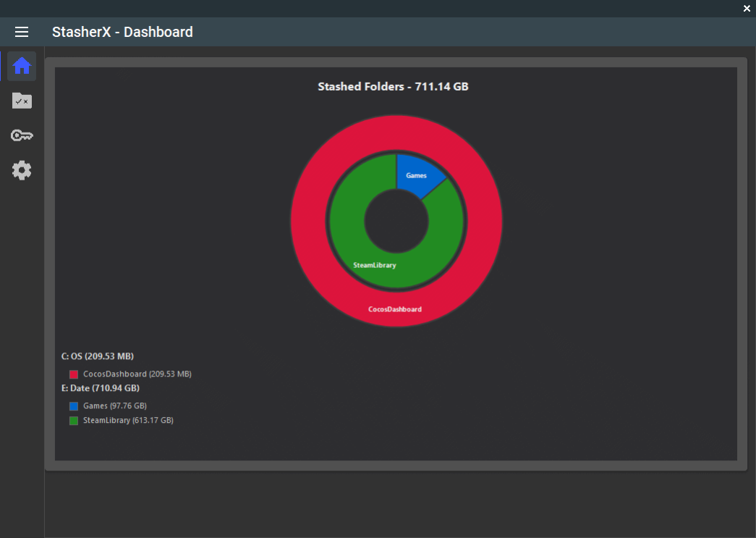Close the StasherX window
Screen dimensions: 756x538
tap(747, 8)
